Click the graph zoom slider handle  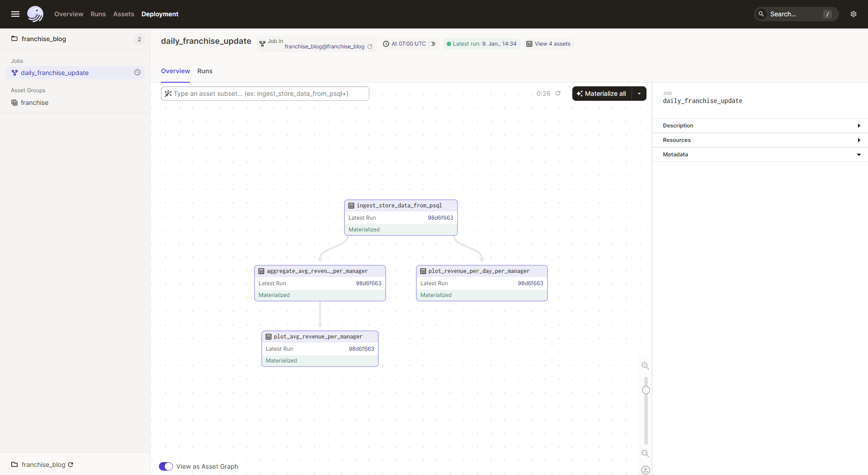pyautogui.click(x=646, y=390)
